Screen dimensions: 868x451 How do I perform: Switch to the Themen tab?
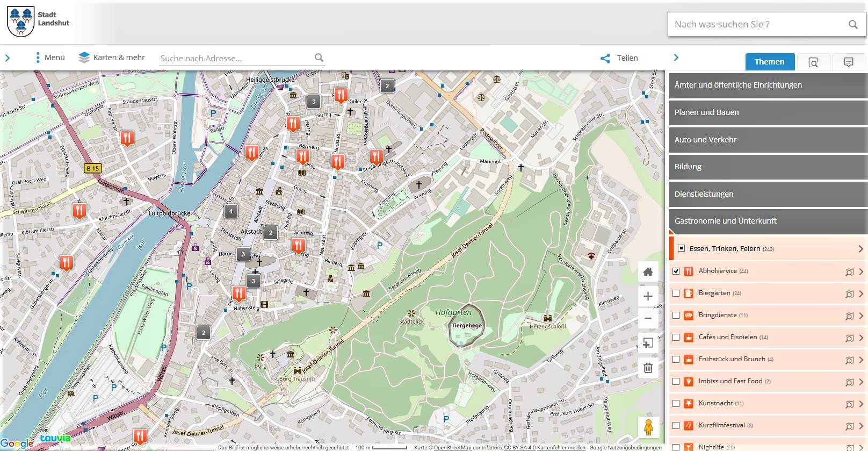tap(769, 62)
